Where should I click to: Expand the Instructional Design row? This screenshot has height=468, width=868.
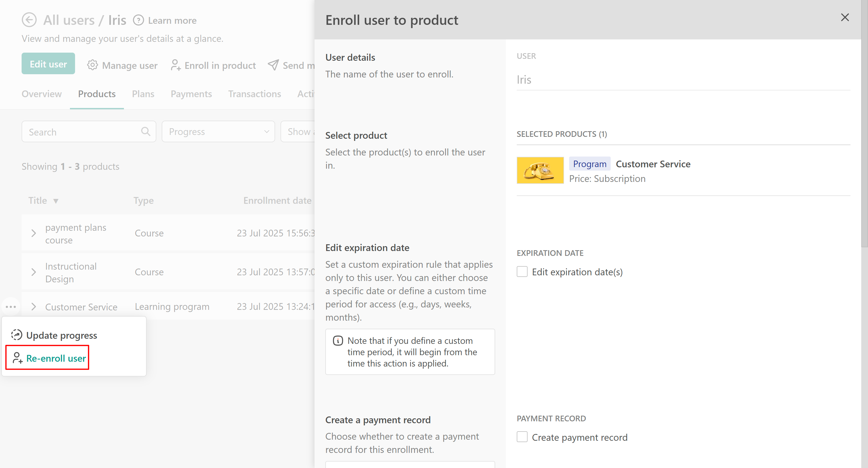pos(33,272)
